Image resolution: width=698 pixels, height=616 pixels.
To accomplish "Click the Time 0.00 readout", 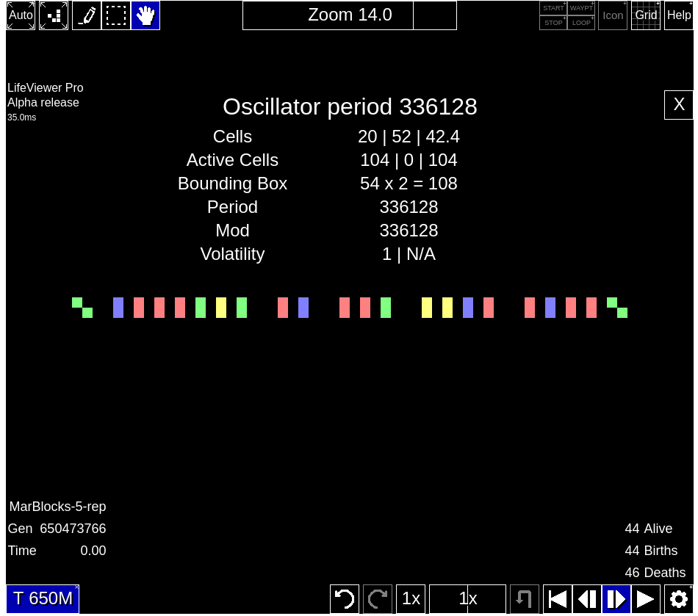I will [x=57, y=551].
